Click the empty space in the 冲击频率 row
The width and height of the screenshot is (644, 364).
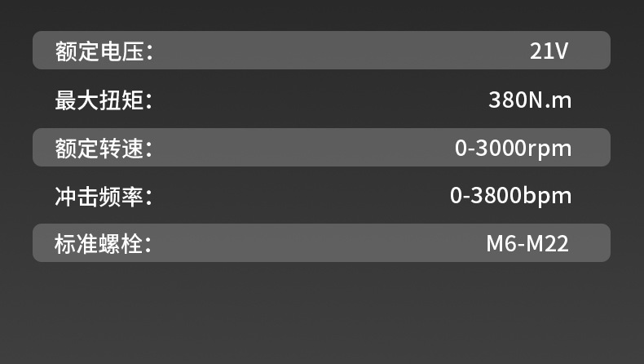(x=302, y=196)
